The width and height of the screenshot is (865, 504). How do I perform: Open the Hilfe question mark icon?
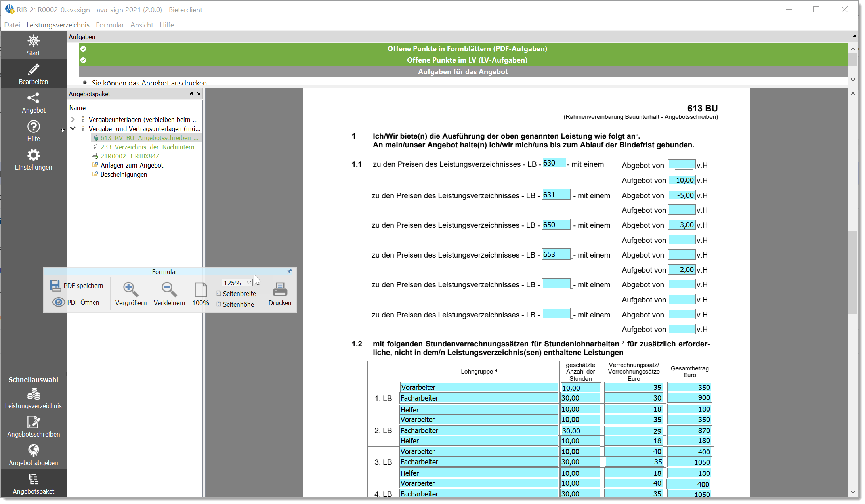pos(33,127)
